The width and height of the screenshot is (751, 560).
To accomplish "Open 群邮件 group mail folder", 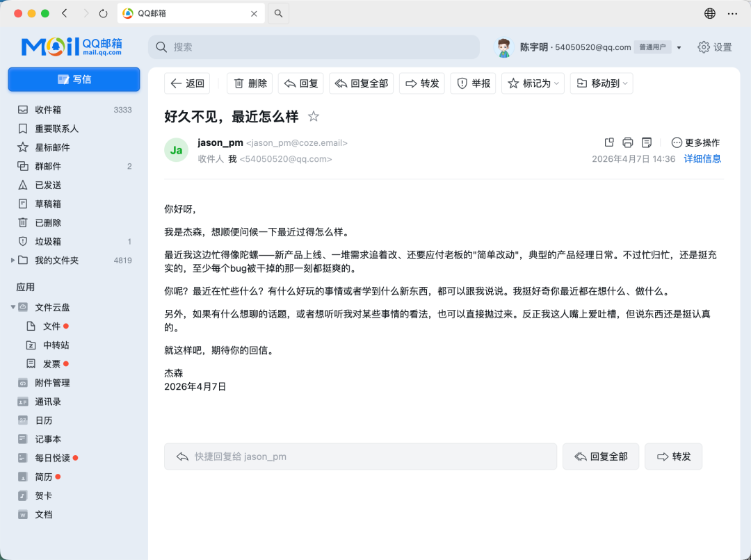I will (x=74, y=166).
